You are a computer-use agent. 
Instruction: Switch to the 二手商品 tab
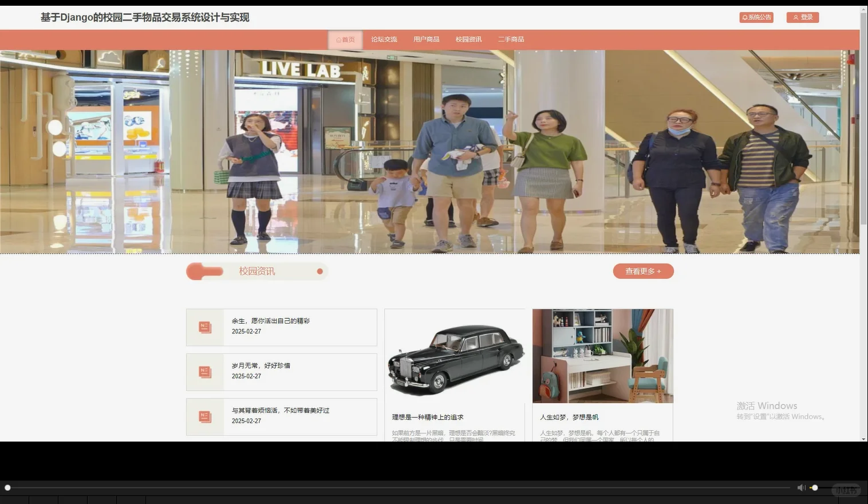point(511,39)
